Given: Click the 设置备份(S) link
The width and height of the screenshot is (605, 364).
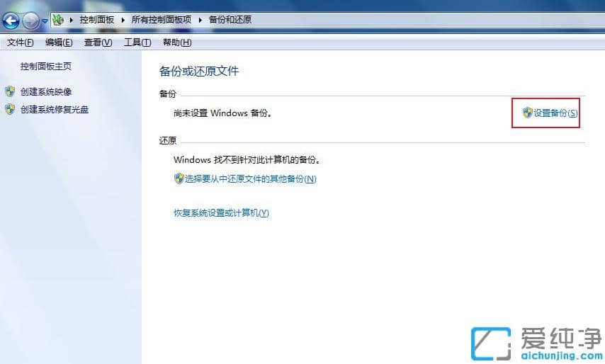Looking at the screenshot, I should click(555, 113).
